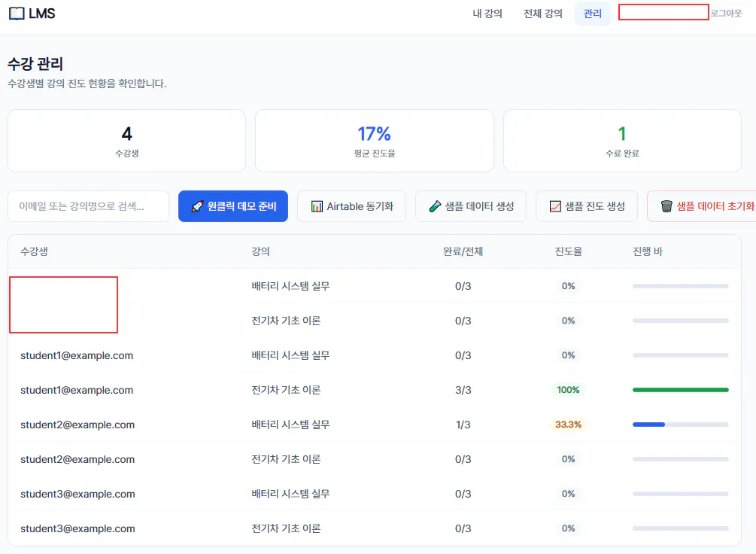Image resolution: width=756 pixels, height=554 pixels.
Task: Select the 평균 진도율 17% card
Action: [x=375, y=141]
